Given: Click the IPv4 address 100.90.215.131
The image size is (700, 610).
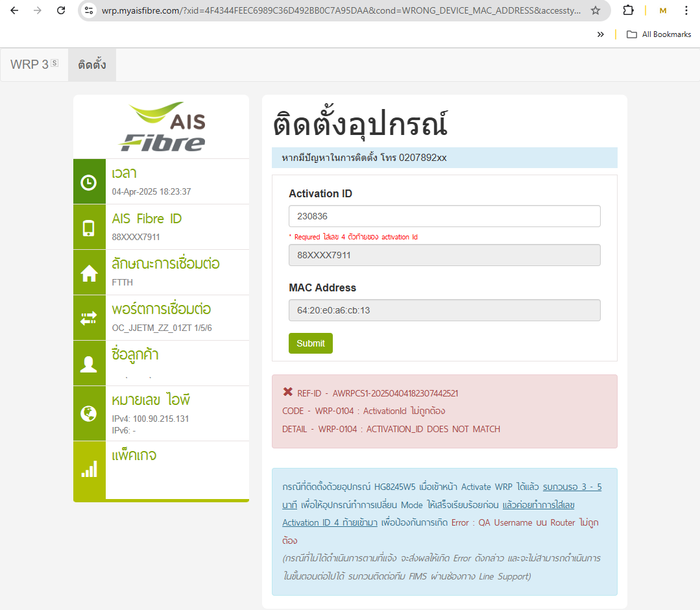Looking at the screenshot, I should point(151,419).
